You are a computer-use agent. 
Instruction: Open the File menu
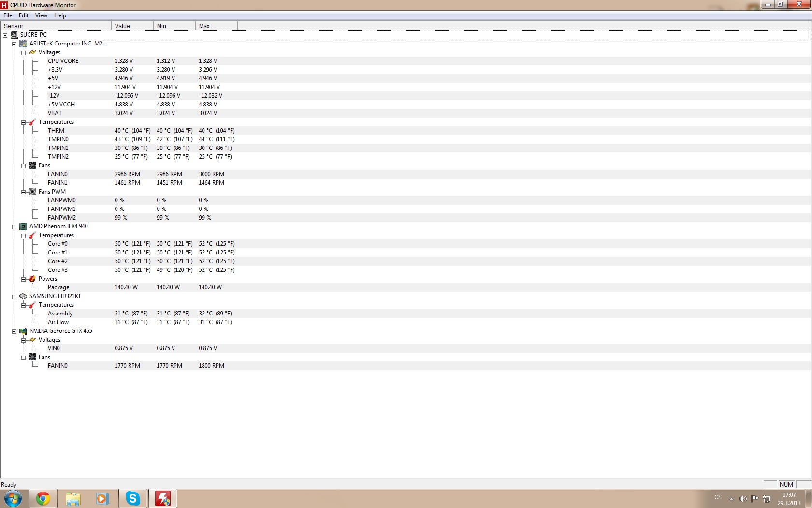tap(8, 15)
